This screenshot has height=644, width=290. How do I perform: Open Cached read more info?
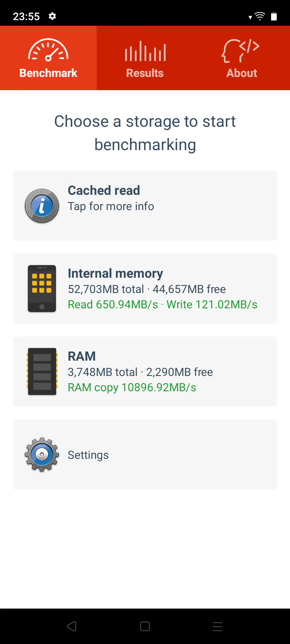pos(145,206)
